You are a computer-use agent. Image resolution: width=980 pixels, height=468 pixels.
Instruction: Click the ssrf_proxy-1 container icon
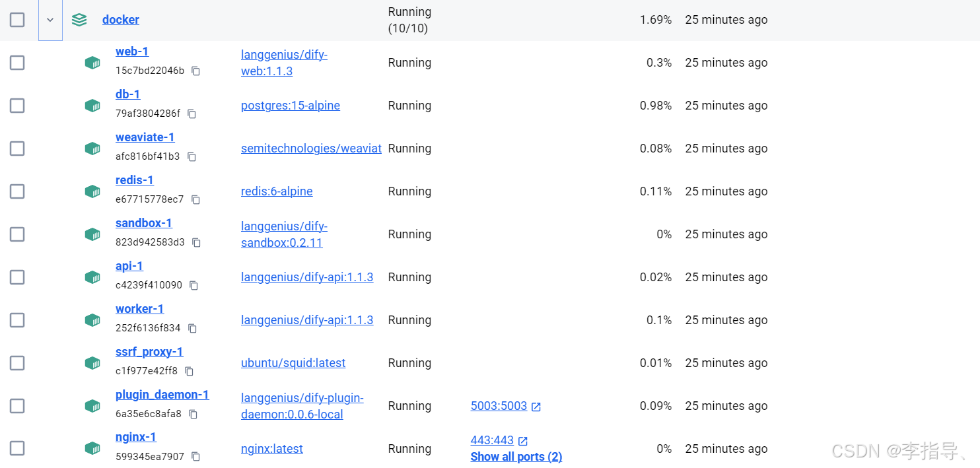click(92, 363)
